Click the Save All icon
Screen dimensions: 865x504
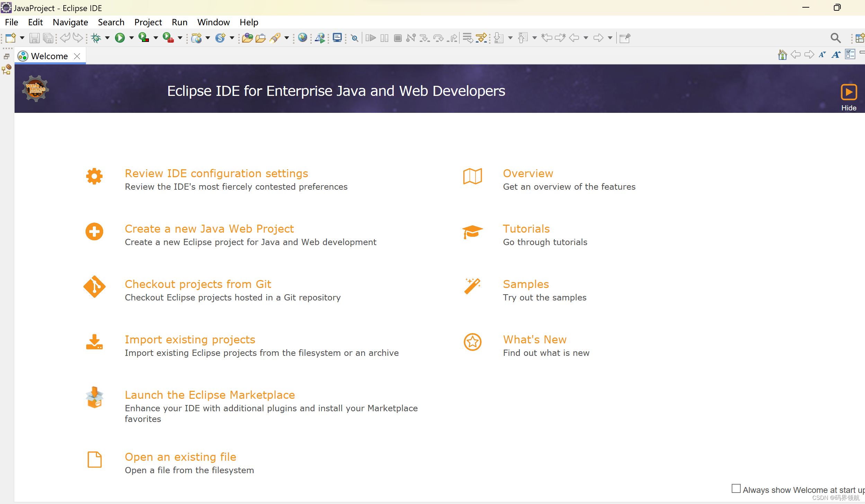click(48, 38)
